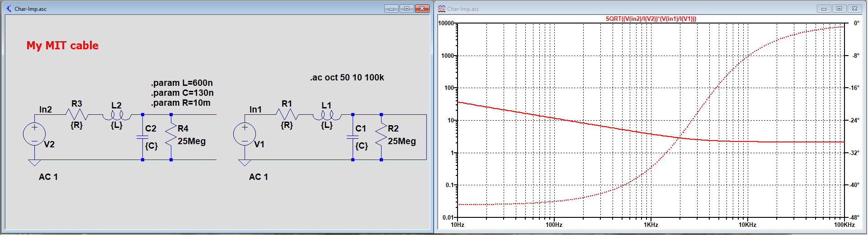The height and width of the screenshot is (235, 868).
Task: Minimize the plot Char-Imp.asc window
Action: 824,9
